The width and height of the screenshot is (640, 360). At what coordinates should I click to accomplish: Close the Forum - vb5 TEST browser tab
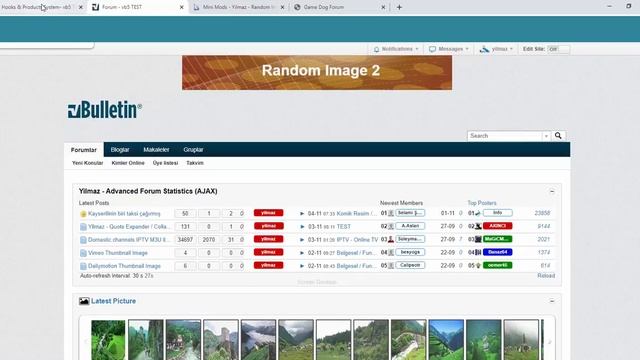tap(182, 7)
